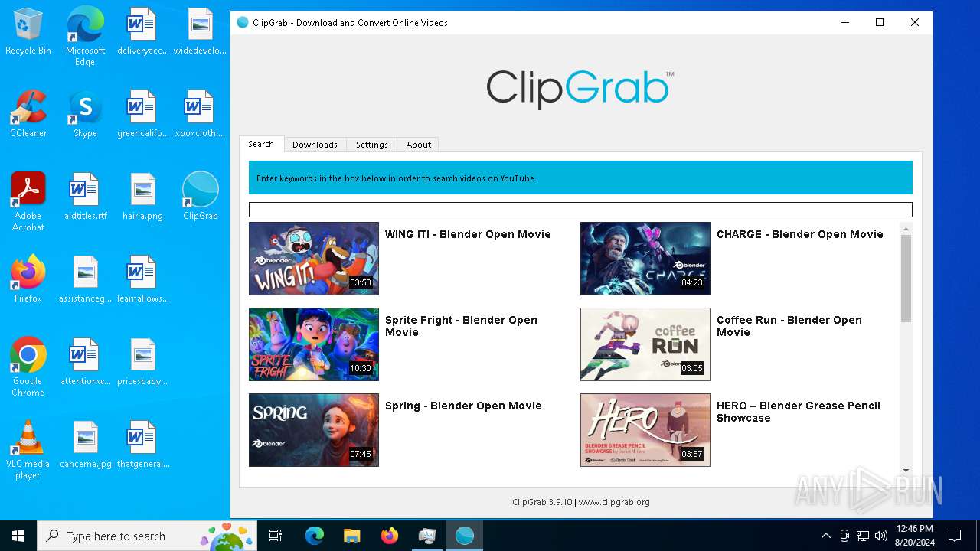Click the results scrollbar up arrow
This screenshot has width=980, height=551.
point(906,229)
